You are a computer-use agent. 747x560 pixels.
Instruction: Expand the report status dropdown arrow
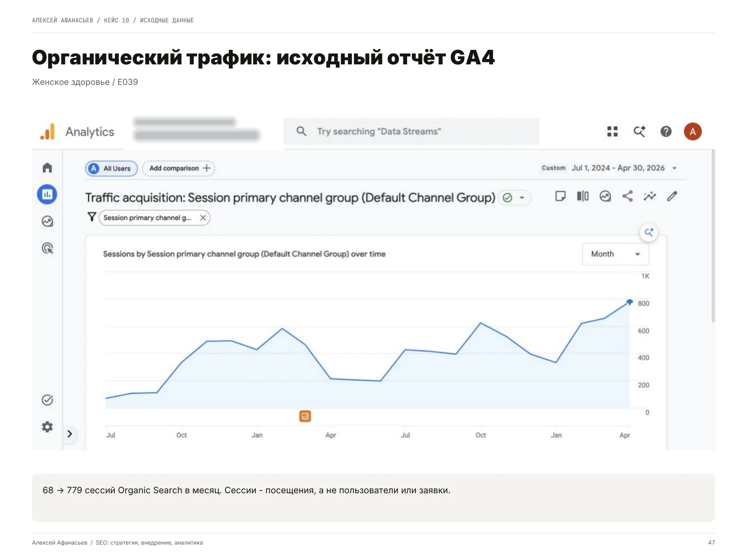[x=522, y=198]
